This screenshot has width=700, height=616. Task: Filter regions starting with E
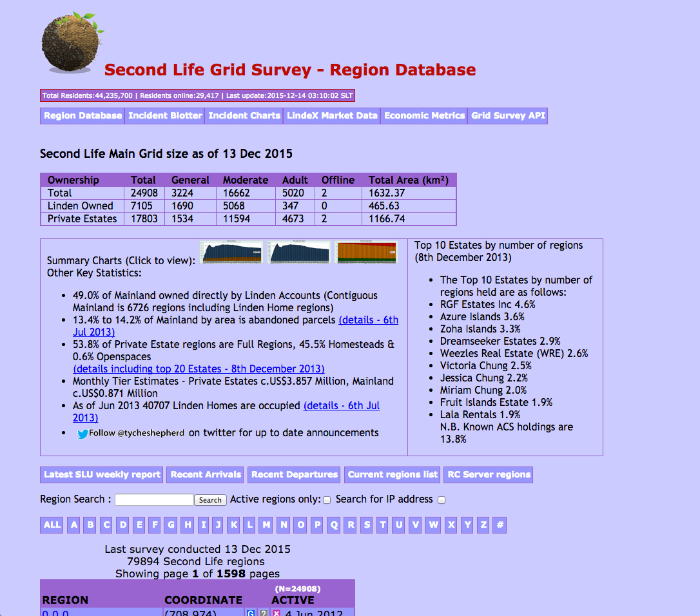139,525
